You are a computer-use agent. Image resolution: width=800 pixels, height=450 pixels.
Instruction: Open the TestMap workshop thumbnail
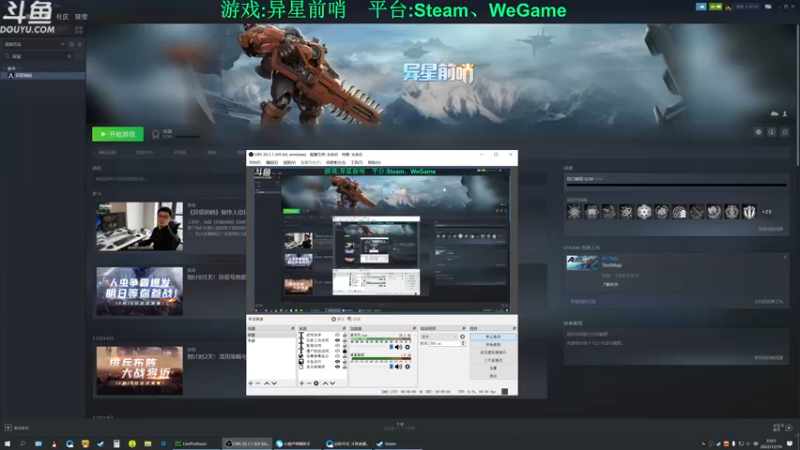pos(582,263)
